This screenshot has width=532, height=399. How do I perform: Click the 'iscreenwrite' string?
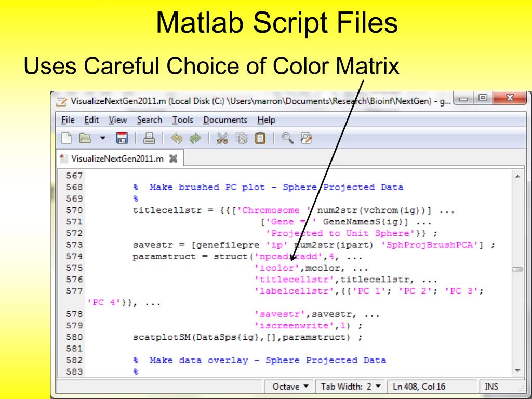tap(294, 326)
